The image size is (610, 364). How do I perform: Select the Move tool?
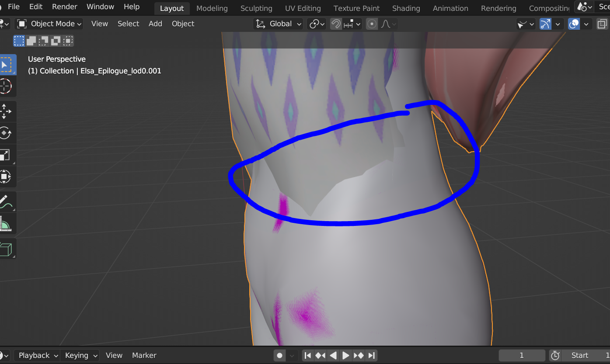click(x=5, y=111)
